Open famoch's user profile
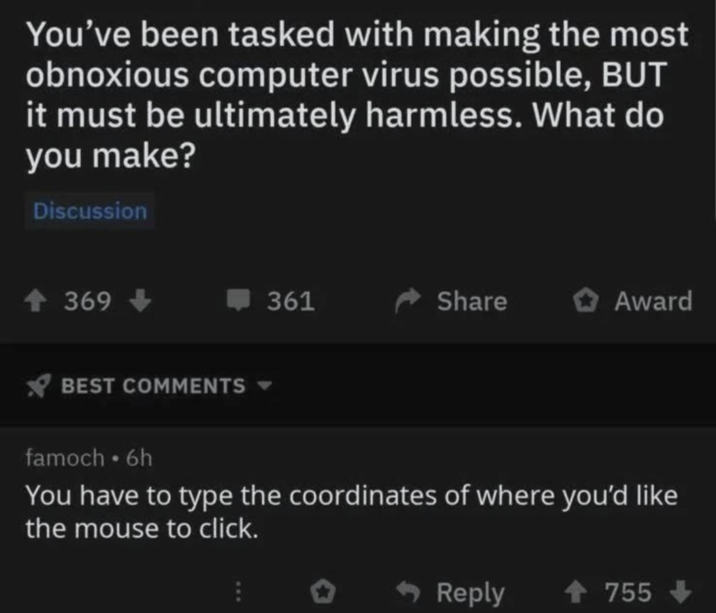The image size is (716, 613). click(64, 457)
